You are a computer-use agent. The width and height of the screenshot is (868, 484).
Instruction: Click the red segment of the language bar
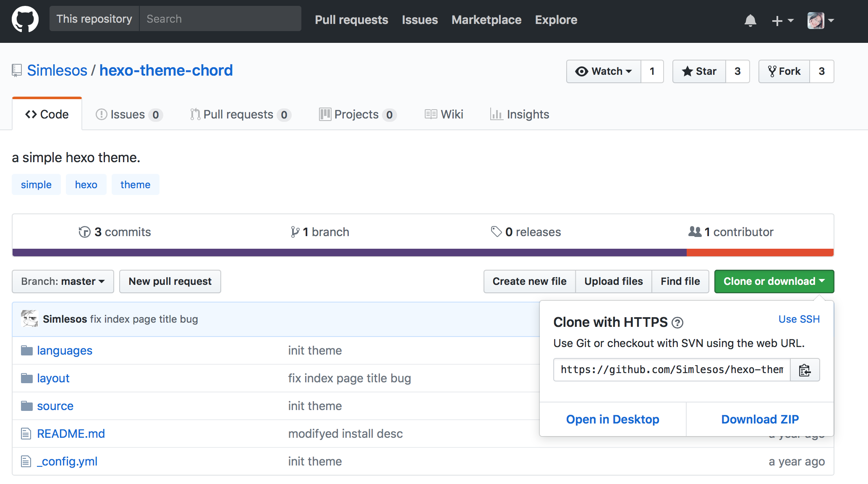[x=760, y=253]
